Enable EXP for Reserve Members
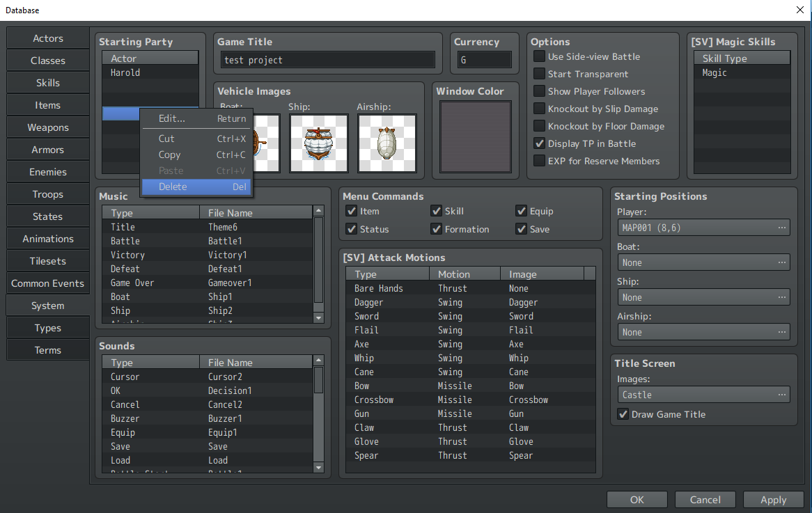 [539, 161]
